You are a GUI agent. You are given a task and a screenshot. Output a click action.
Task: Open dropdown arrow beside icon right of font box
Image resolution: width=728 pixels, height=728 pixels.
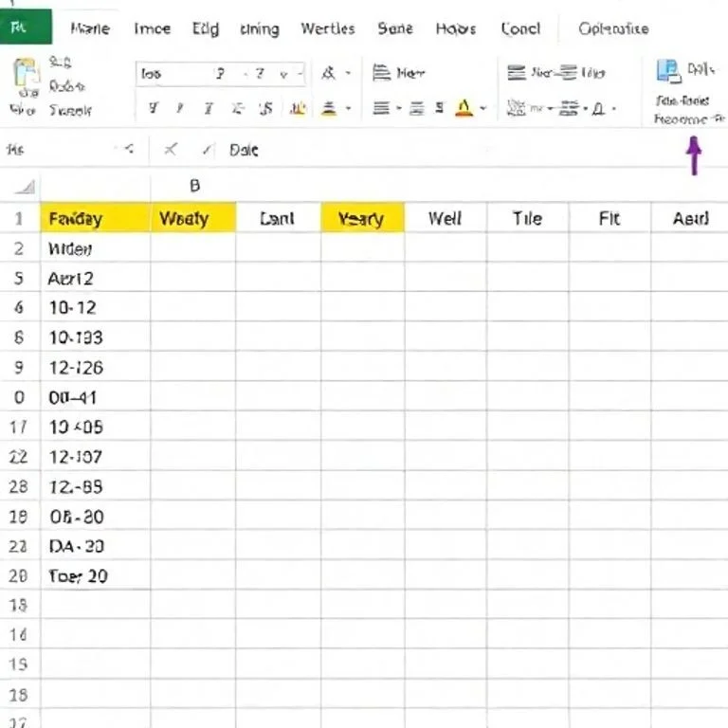coord(348,73)
